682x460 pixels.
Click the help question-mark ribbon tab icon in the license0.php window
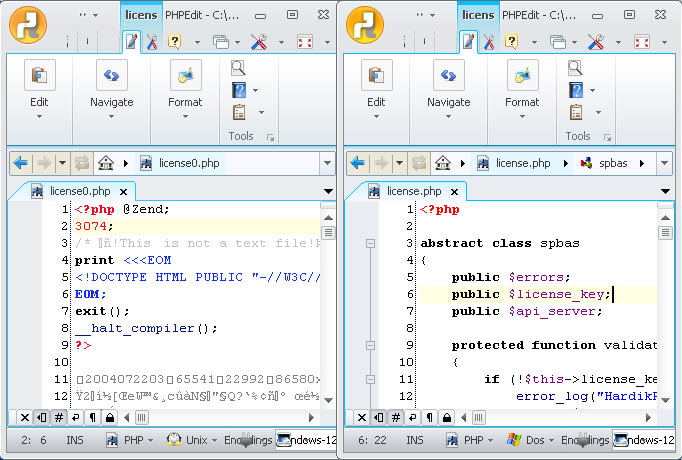click(174, 42)
